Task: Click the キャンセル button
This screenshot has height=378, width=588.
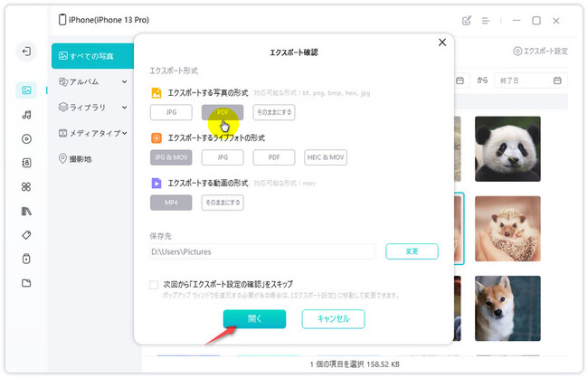Action: click(333, 318)
